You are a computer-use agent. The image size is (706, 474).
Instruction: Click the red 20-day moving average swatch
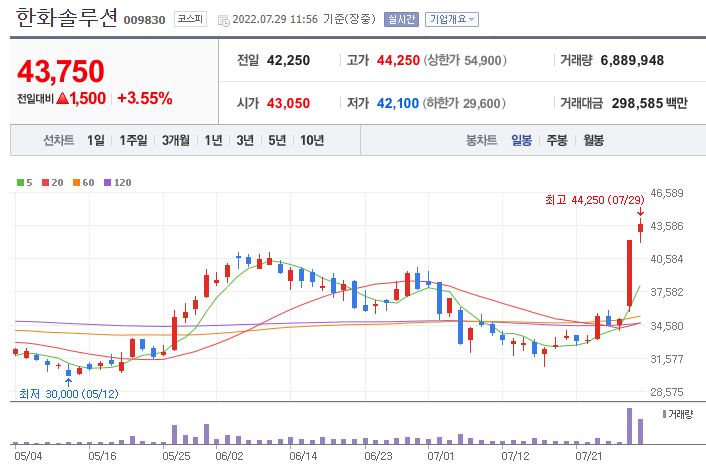(x=45, y=182)
